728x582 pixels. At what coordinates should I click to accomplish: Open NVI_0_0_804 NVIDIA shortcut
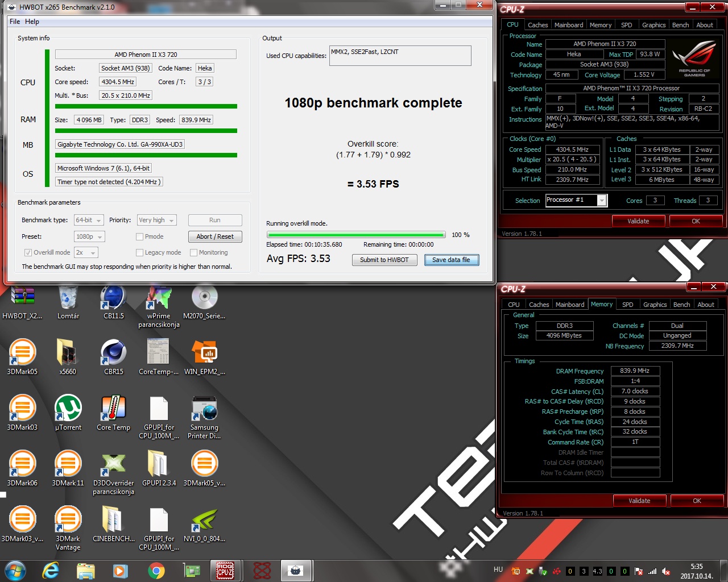[205, 524]
